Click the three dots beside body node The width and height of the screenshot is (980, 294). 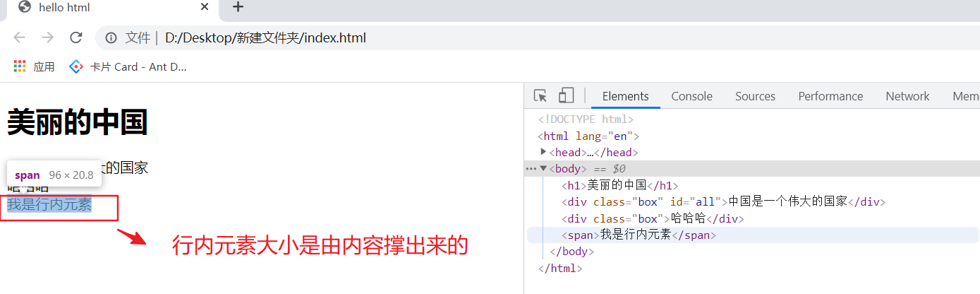click(x=531, y=168)
